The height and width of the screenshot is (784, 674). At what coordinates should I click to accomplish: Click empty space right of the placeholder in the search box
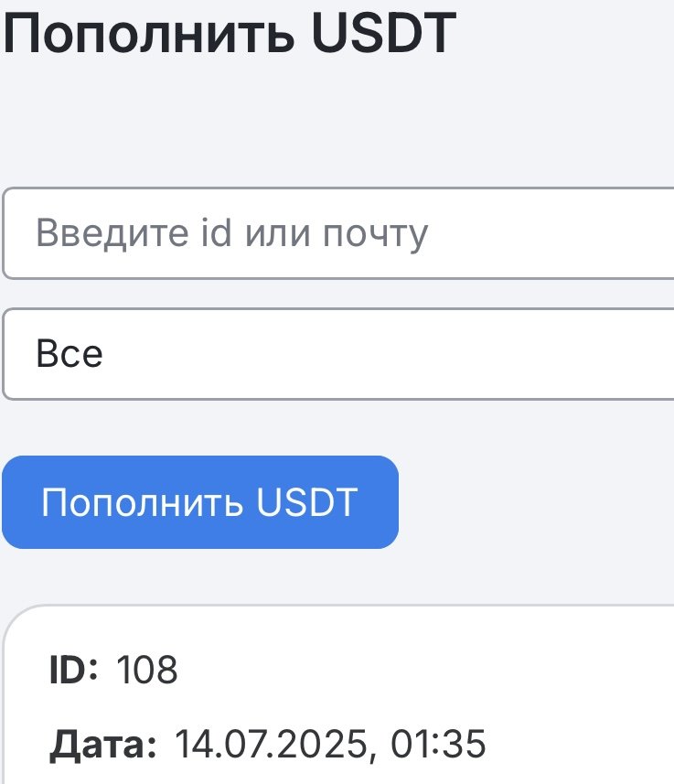pos(550,233)
